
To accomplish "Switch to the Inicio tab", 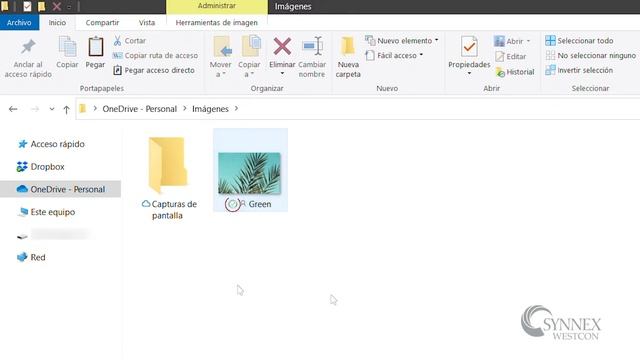I will point(57,22).
